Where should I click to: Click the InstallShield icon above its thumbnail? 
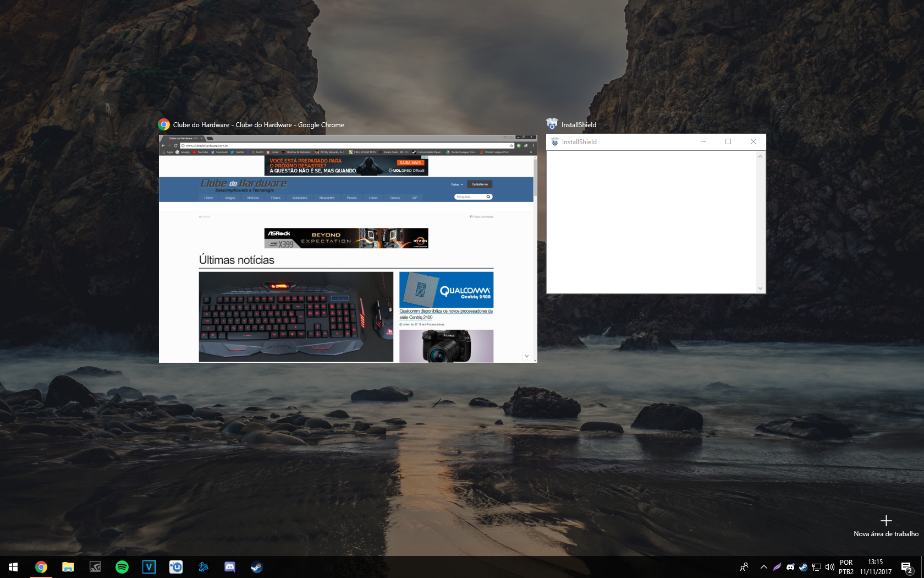(552, 124)
